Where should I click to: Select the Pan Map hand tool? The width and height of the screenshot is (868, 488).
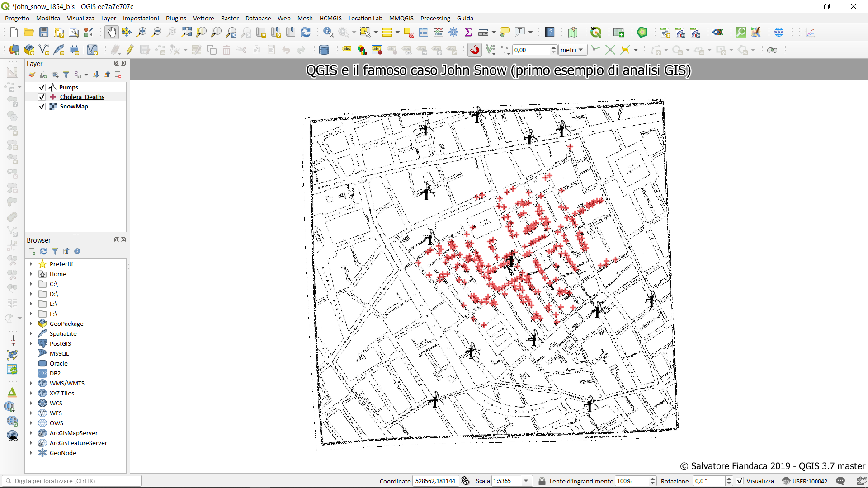[111, 32]
